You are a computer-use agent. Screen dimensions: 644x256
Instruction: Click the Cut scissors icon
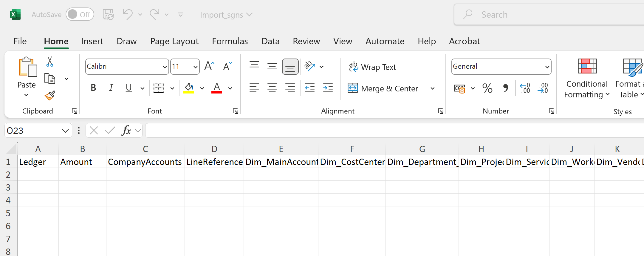50,61
